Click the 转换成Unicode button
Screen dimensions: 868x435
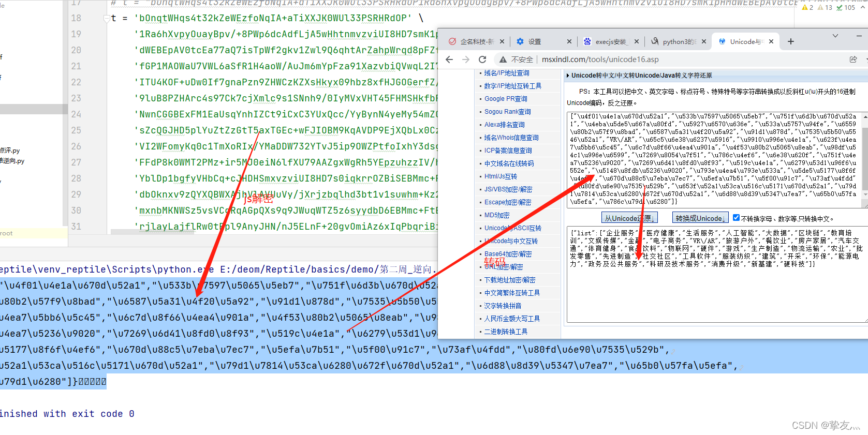pos(700,218)
